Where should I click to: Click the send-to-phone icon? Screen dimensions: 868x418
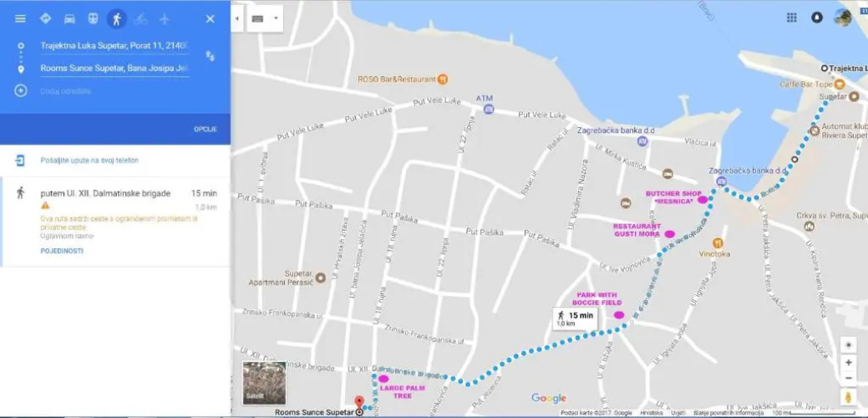pos(20,161)
